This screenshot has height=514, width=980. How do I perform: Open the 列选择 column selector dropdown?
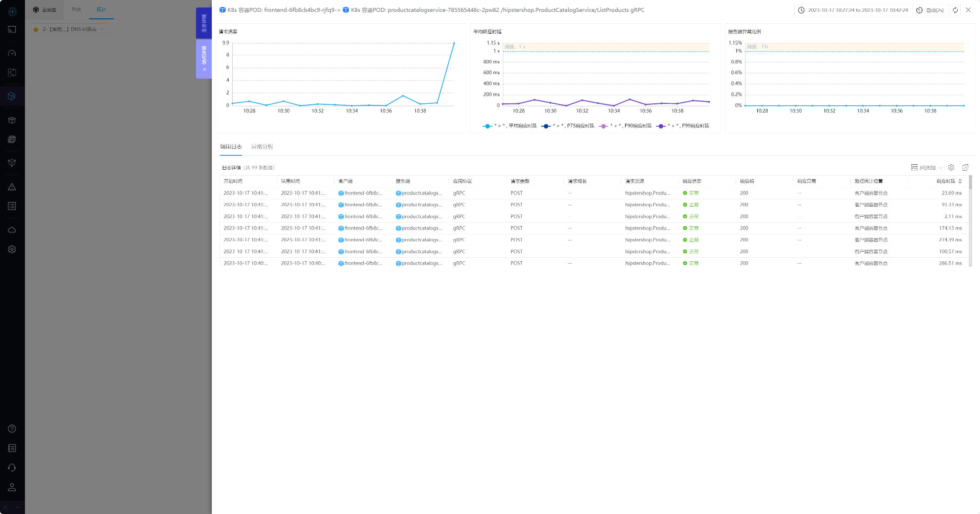(927, 168)
